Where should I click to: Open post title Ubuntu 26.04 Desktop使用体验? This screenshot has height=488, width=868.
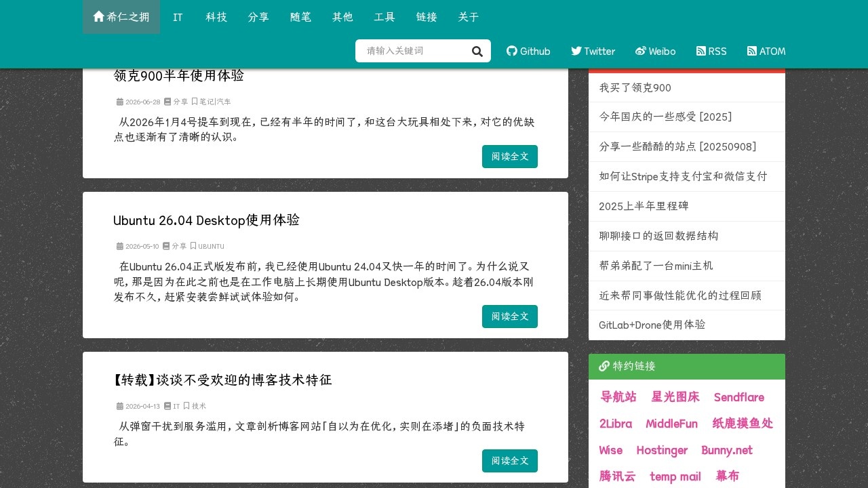[x=206, y=220]
